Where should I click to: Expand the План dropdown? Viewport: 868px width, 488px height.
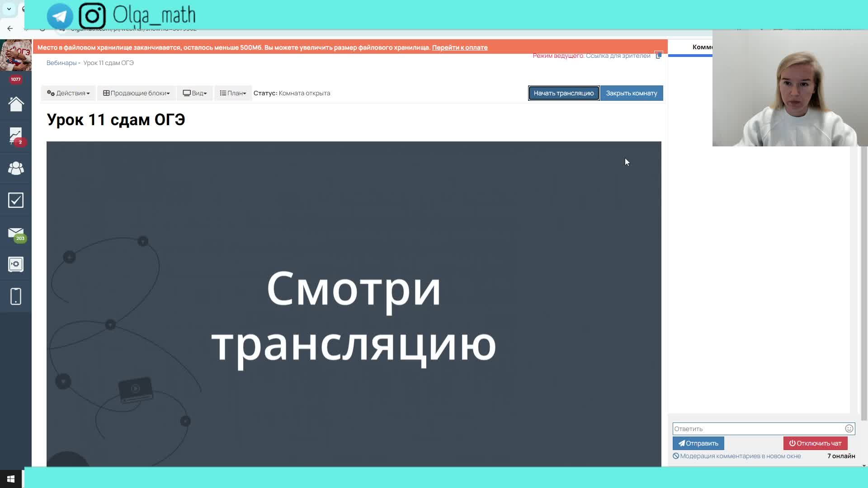pyautogui.click(x=233, y=93)
